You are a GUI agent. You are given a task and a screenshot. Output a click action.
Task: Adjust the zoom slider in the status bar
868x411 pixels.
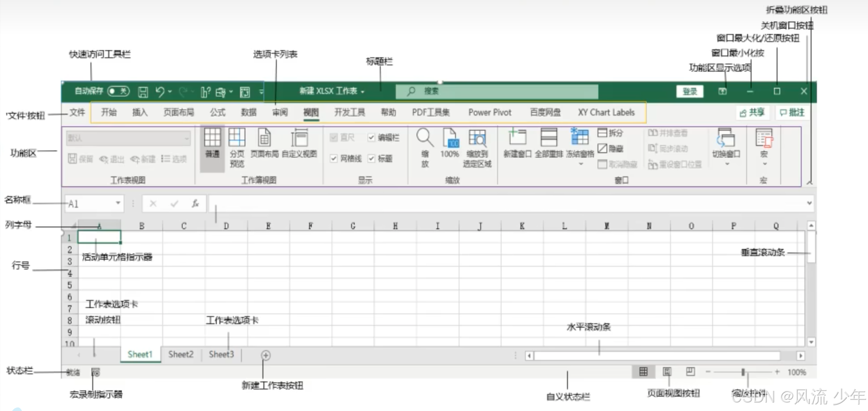(x=743, y=372)
